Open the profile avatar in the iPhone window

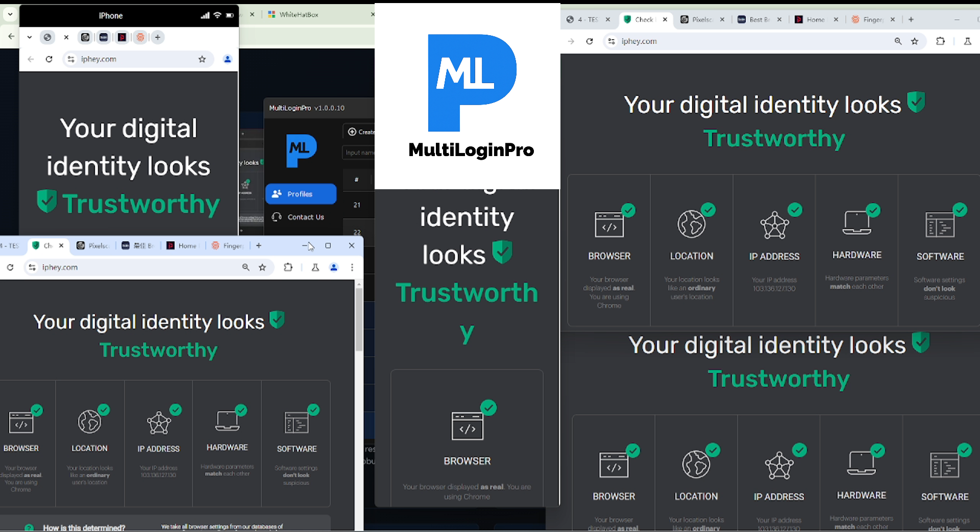point(228,59)
